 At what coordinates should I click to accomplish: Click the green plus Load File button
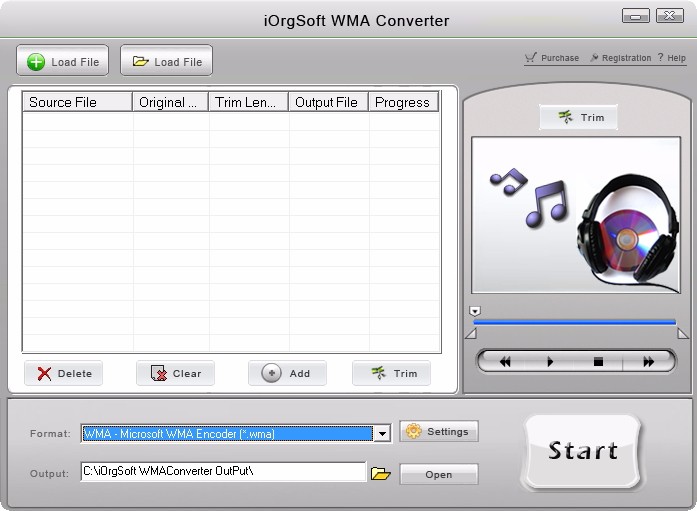click(x=62, y=61)
